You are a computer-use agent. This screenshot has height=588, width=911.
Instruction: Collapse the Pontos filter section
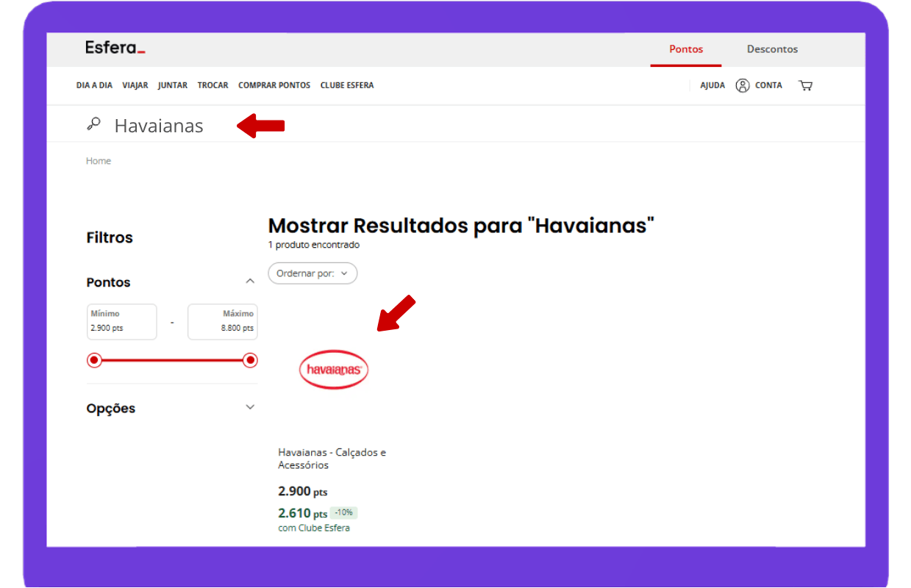tap(250, 282)
